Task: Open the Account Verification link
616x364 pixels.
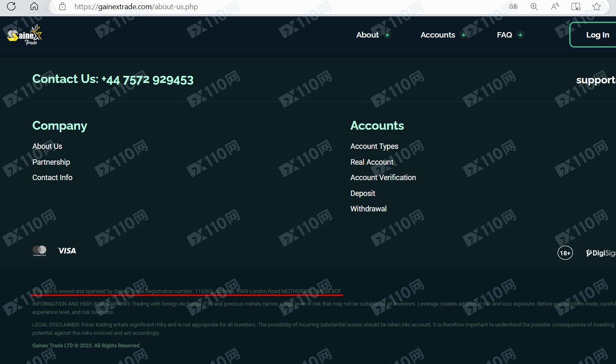Action: [x=383, y=178]
